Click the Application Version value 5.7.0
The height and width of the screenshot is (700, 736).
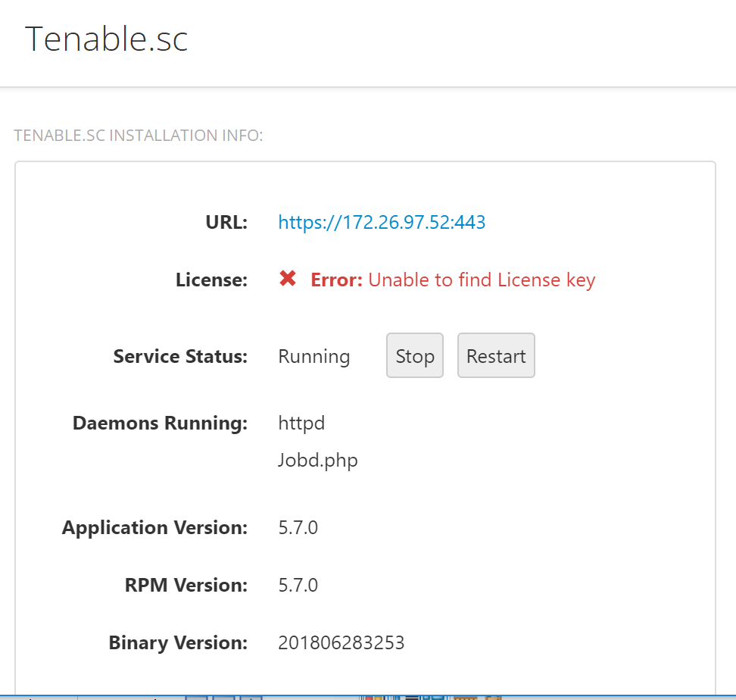click(x=298, y=528)
